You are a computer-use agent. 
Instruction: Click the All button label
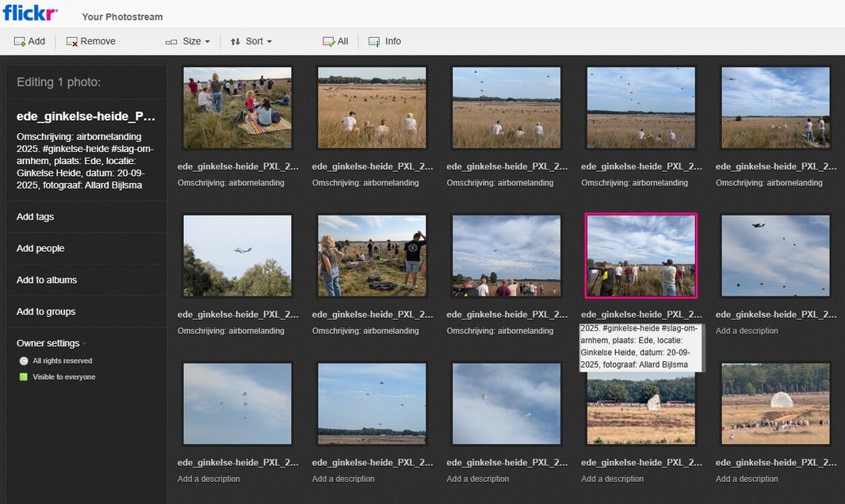point(342,41)
